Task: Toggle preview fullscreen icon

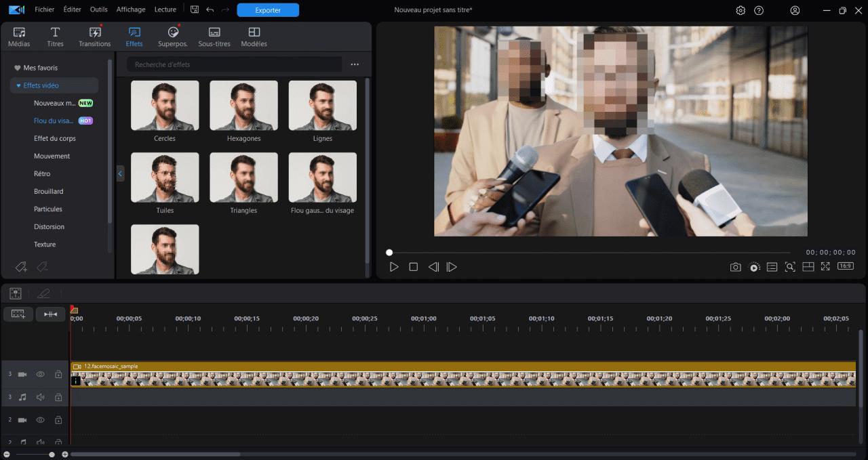Action: (x=825, y=267)
